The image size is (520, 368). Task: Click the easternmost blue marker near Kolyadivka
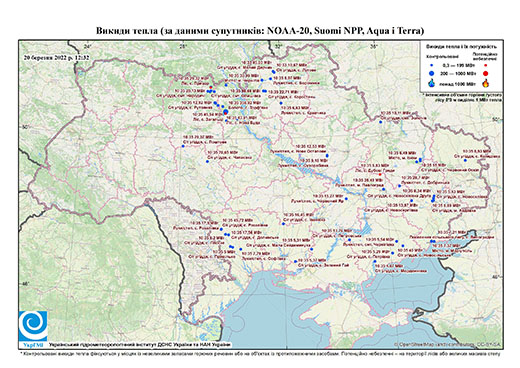coord(465,160)
